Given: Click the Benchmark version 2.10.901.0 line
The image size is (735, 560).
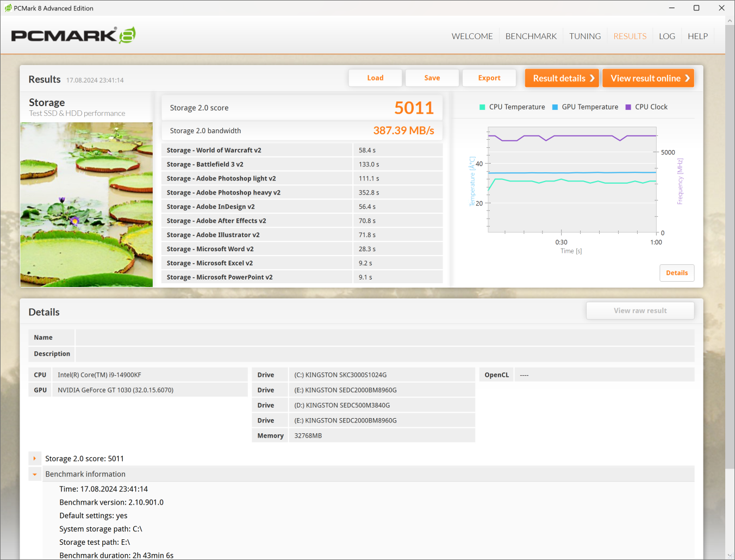Looking at the screenshot, I should click(x=111, y=502).
